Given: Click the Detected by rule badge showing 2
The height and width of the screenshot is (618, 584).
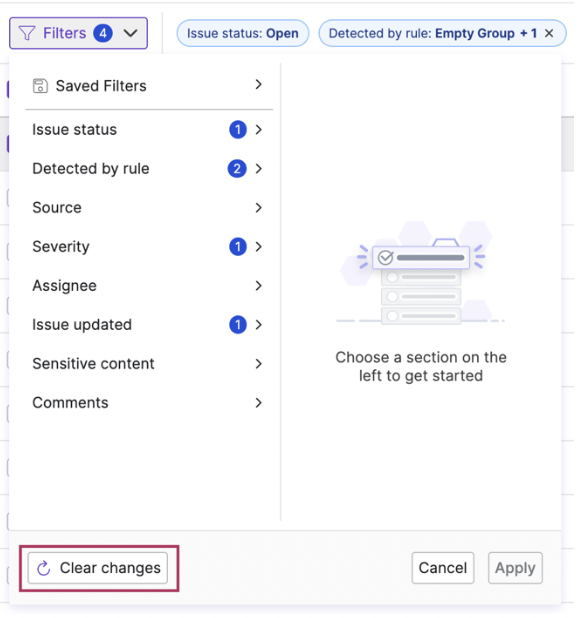Looking at the screenshot, I should 237,169.
